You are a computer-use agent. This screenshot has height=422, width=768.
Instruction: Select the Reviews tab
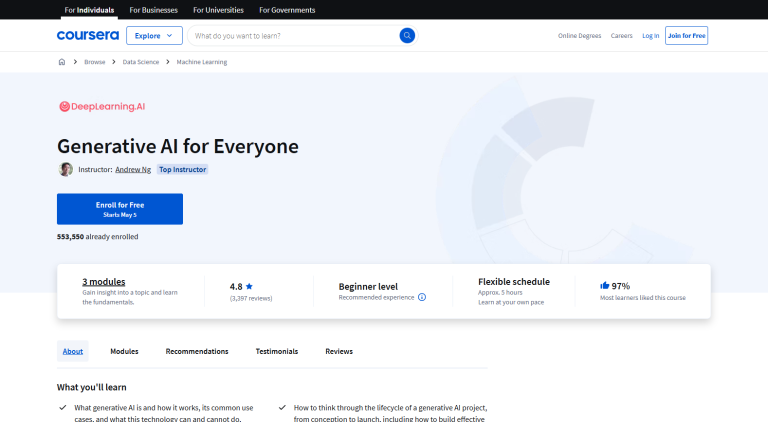[339, 351]
